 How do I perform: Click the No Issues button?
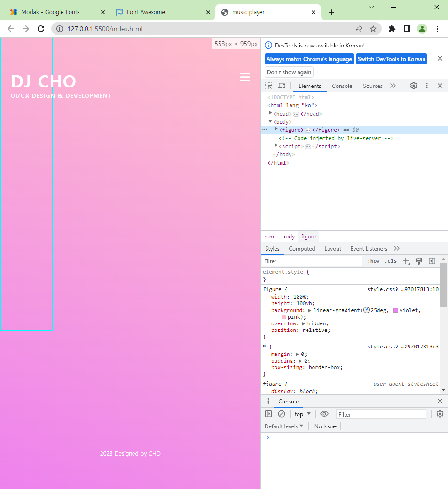326,426
